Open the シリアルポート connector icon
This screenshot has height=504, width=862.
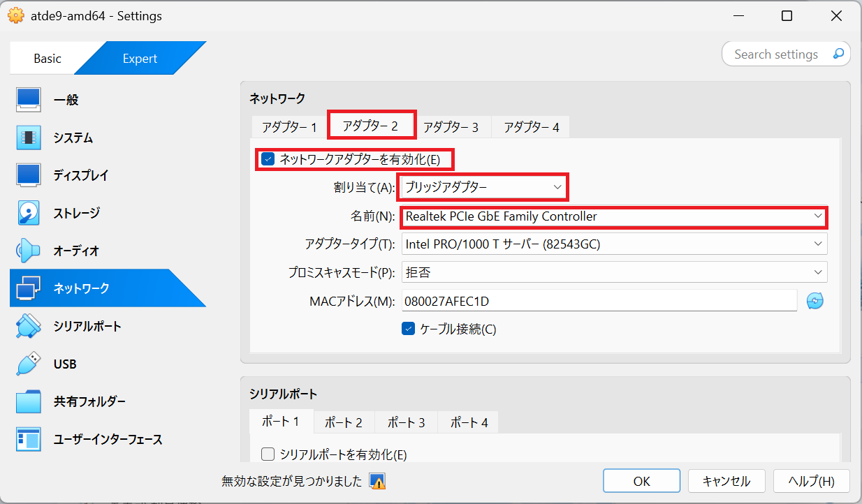pyautogui.click(x=29, y=326)
